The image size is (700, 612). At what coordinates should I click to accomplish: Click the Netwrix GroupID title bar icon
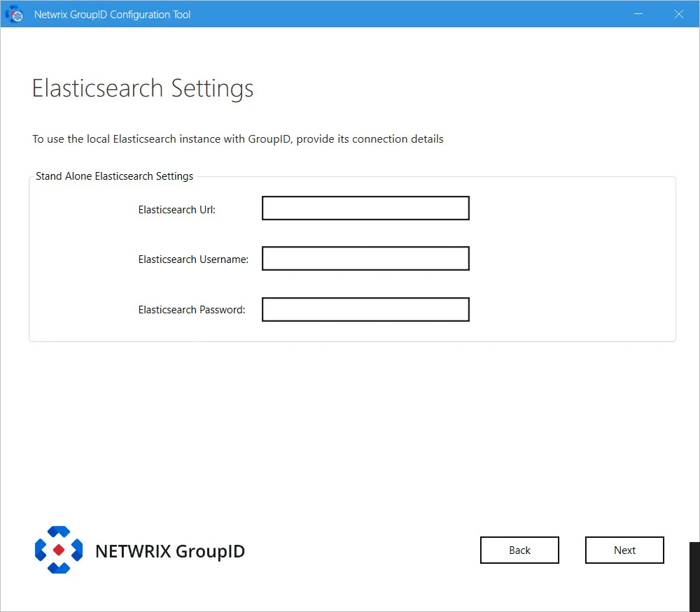[x=15, y=14]
